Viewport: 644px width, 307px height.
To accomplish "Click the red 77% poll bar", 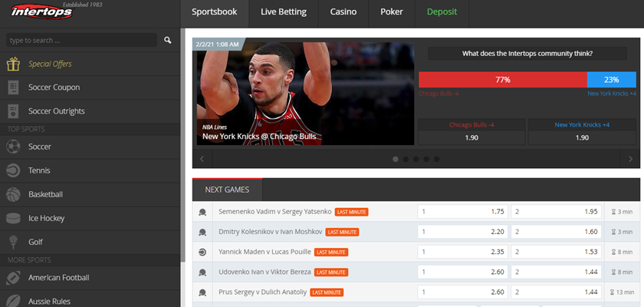I will point(503,80).
